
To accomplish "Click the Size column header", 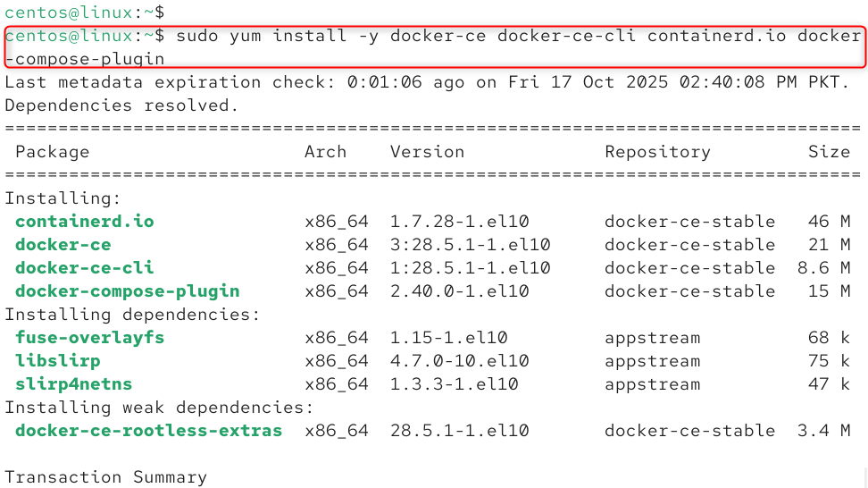I will (x=829, y=152).
